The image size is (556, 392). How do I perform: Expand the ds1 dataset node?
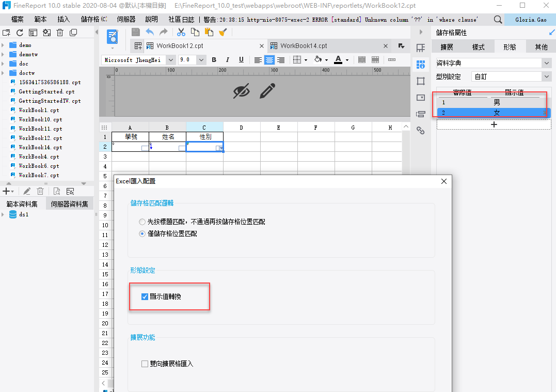3,214
